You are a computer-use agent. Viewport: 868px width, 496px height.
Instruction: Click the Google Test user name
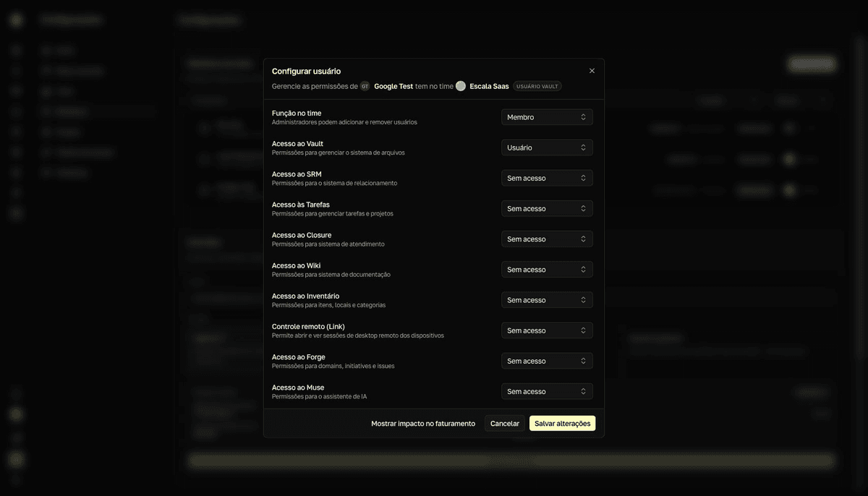pos(393,86)
